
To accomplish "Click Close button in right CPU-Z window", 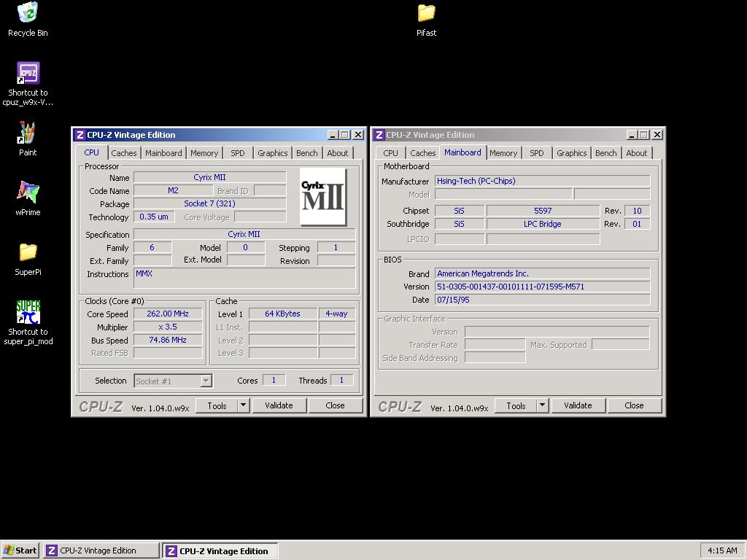I will point(634,405).
